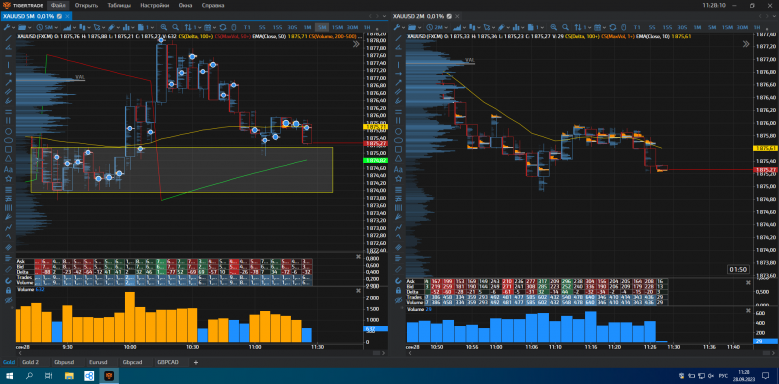Click the zoom out magnifier in left chart toolbar
The image size is (779, 384).
(x=175, y=27)
